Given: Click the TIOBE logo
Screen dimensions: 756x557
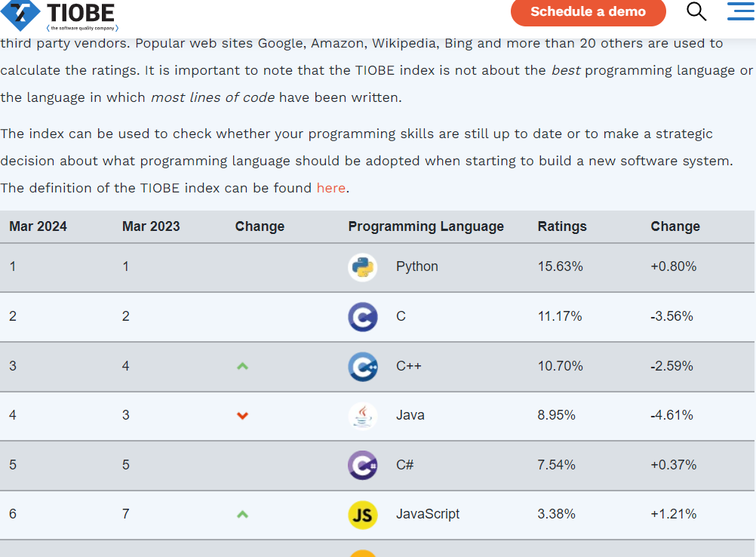Looking at the screenshot, I should tap(59, 15).
